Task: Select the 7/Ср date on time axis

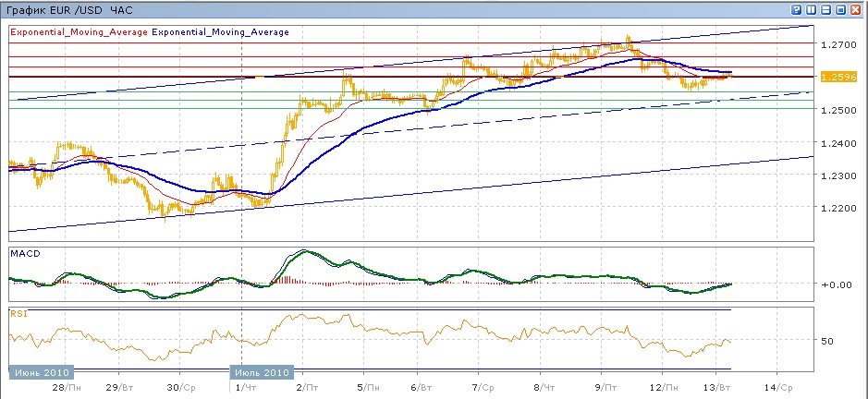Action: point(481,387)
